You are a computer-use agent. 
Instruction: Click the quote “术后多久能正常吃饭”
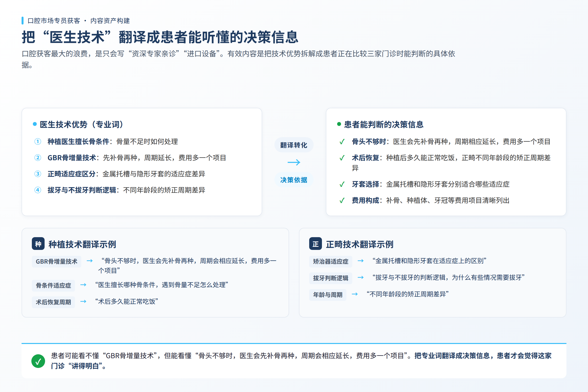pyautogui.click(x=126, y=302)
